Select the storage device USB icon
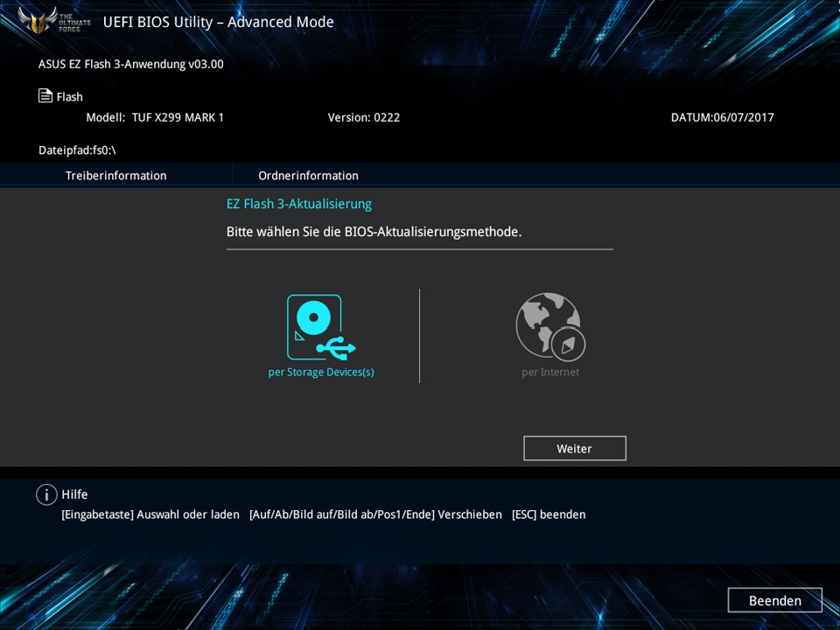 [x=321, y=327]
